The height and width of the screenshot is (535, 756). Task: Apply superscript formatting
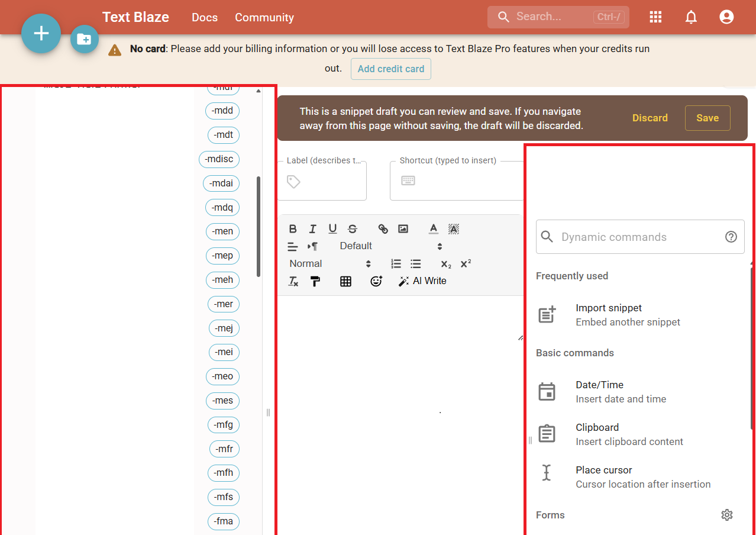466,264
